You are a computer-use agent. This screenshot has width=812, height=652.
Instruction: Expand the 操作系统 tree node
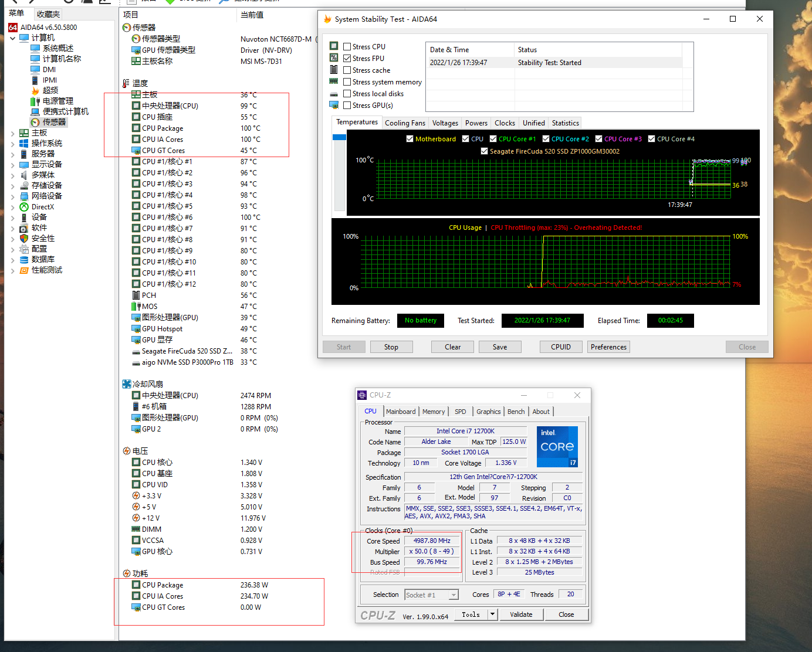(13, 144)
